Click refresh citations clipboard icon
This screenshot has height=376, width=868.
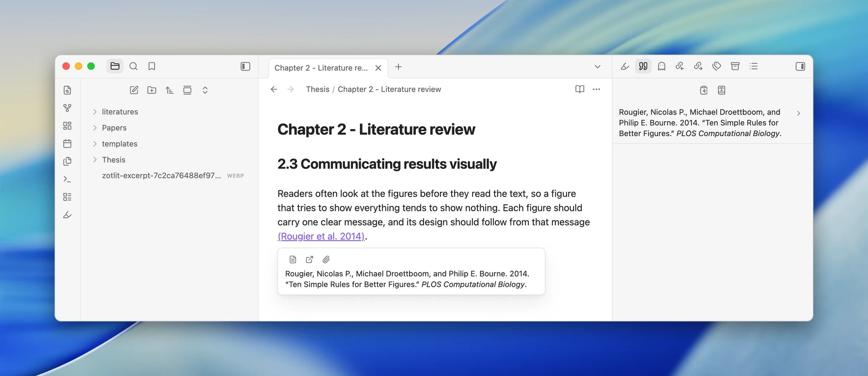click(703, 90)
